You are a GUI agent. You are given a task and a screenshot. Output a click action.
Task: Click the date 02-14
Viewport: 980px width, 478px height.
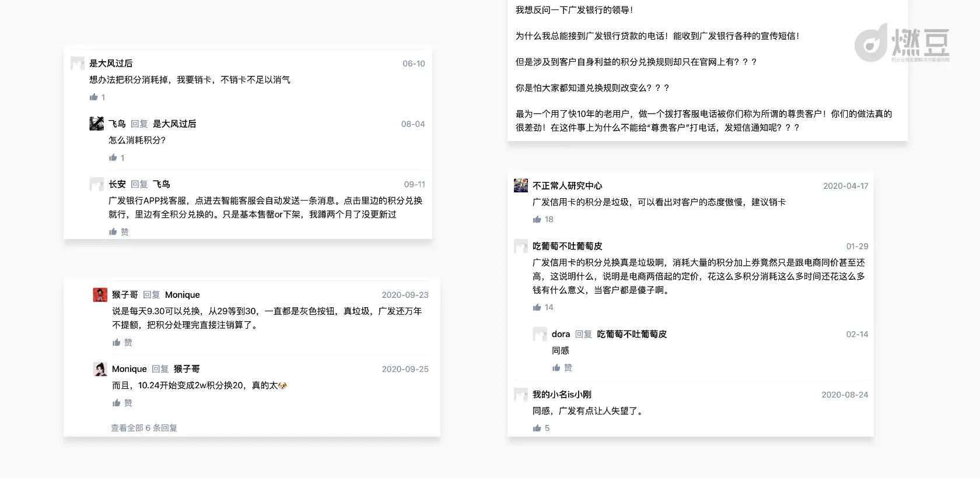[857, 335]
